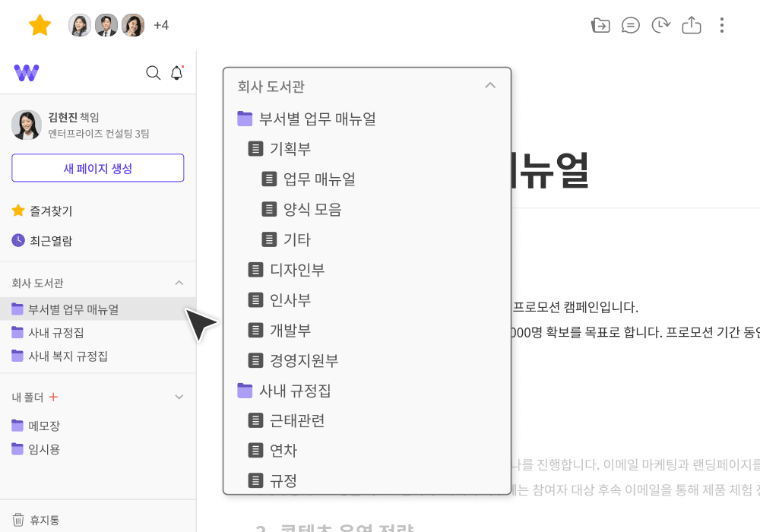Collapse the 회사 도서관 tree popup
The image size is (760, 532).
pyautogui.click(x=490, y=86)
